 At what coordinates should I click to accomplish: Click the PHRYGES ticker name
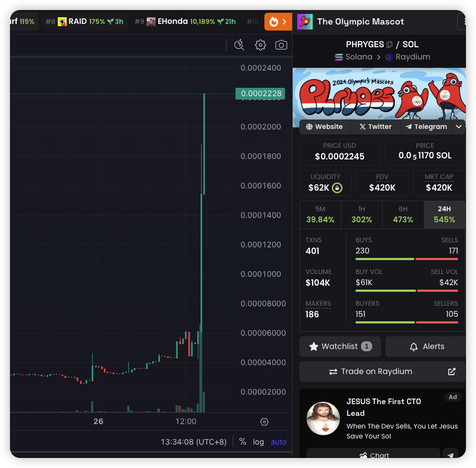[365, 44]
